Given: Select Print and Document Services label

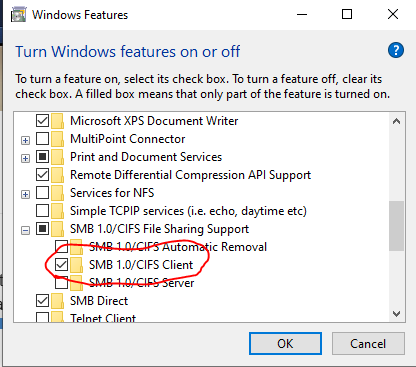Looking at the screenshot, I should (x=146, y=157).
